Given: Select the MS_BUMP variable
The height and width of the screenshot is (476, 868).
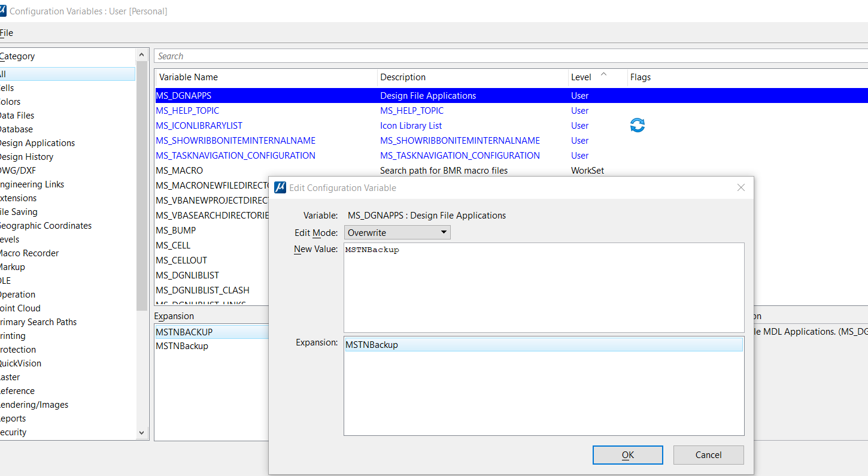Looking at the screenshot, I should tap(175, 231).
